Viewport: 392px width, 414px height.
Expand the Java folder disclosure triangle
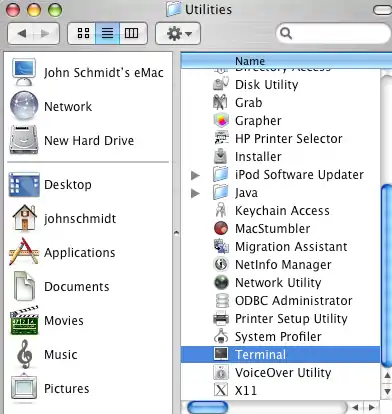195,193
